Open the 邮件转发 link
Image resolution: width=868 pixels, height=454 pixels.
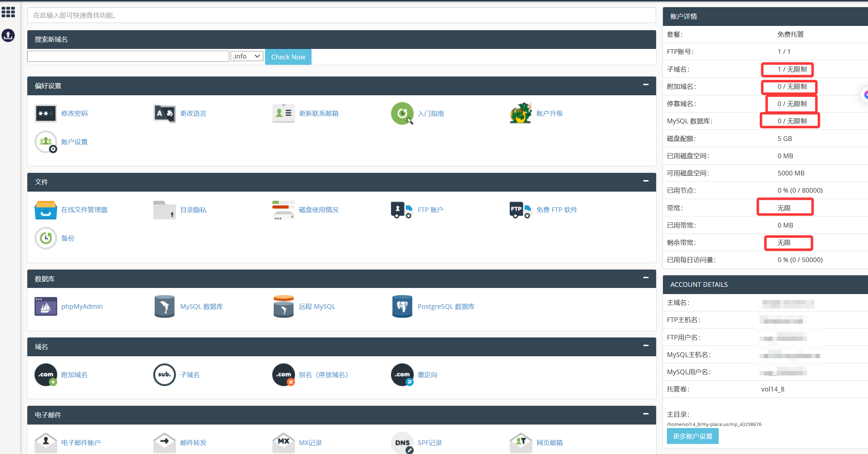click(x=193, y=443)
